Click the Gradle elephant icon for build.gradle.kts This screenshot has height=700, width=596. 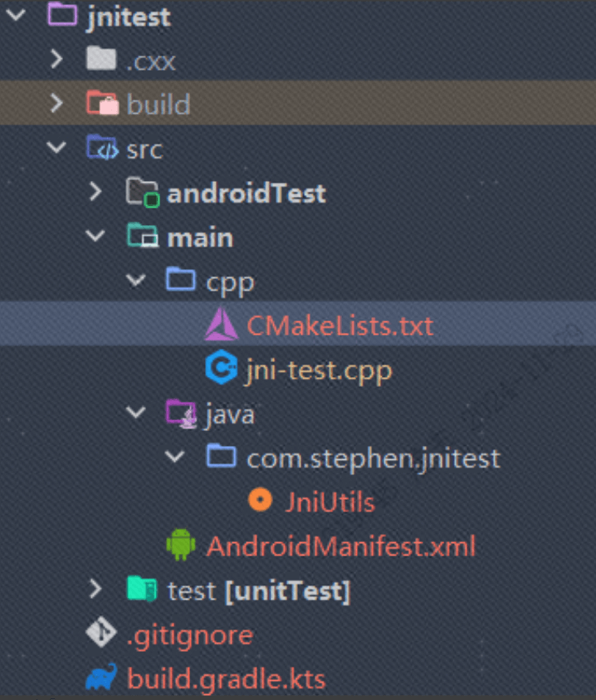[x=101, y=678]
